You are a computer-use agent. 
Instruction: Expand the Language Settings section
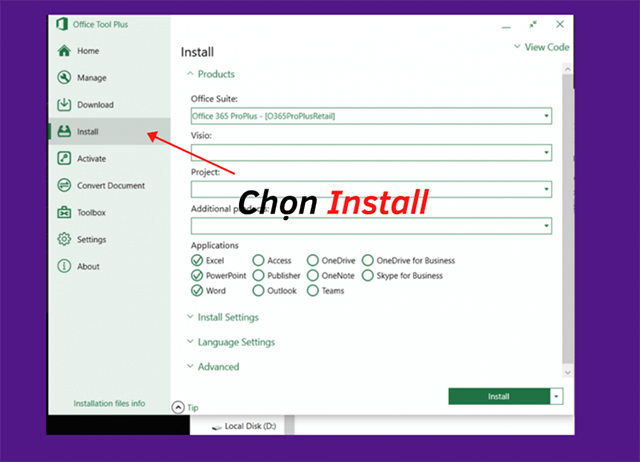235,342
